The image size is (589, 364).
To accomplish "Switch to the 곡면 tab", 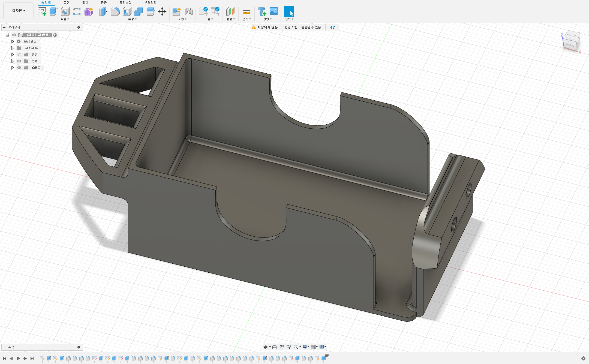I will [x=67, y=3].
